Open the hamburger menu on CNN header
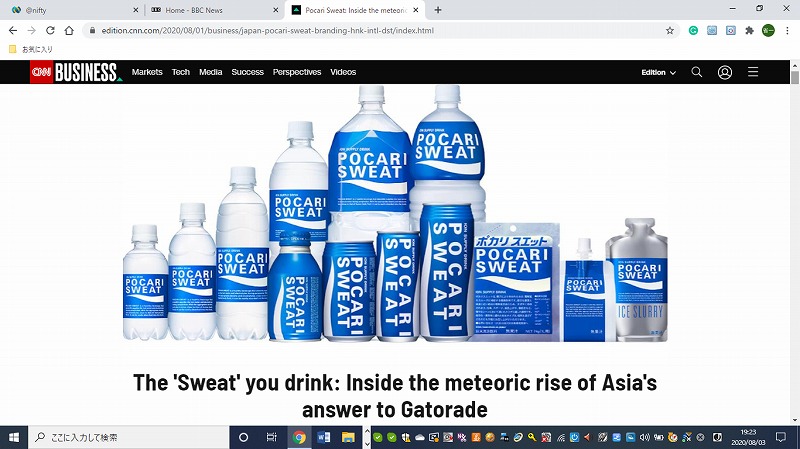Viewport: 800px width, 449px height. tap(753, 72)
